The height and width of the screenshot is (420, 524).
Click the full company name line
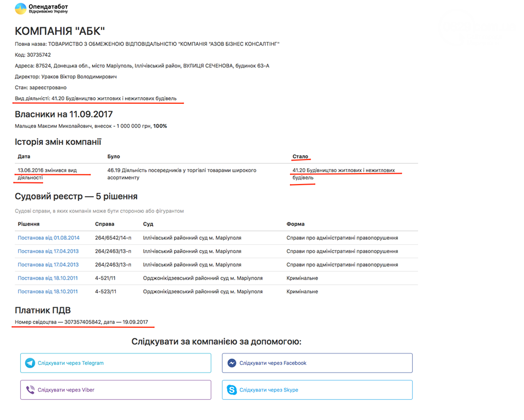point(147,44)
